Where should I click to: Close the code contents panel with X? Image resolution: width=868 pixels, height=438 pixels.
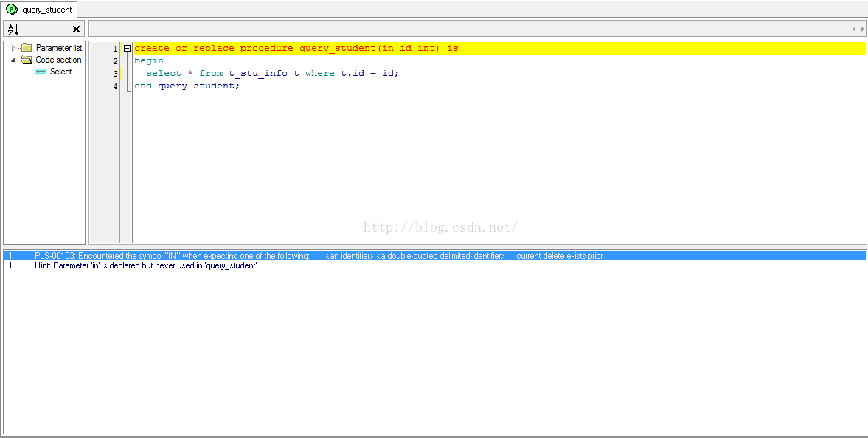coord(77,29)
